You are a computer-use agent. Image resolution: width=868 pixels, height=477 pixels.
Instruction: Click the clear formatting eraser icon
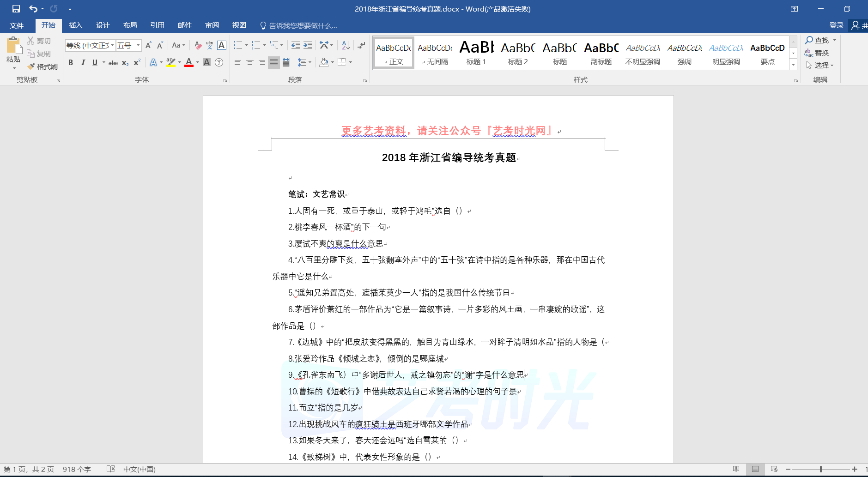tap(198, 45)
